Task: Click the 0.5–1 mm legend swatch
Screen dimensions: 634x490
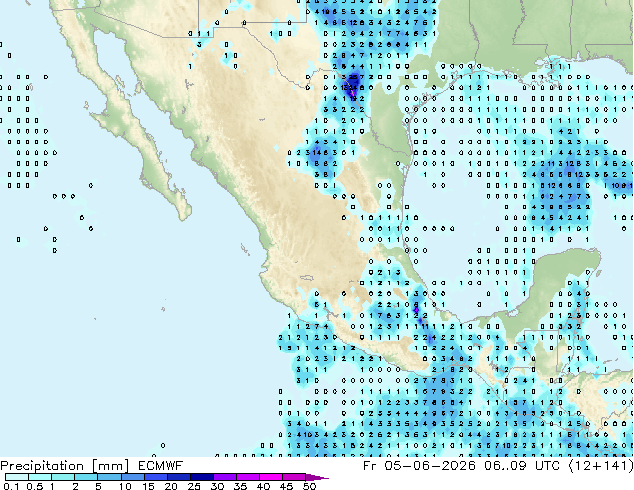Action: (40, 477)
